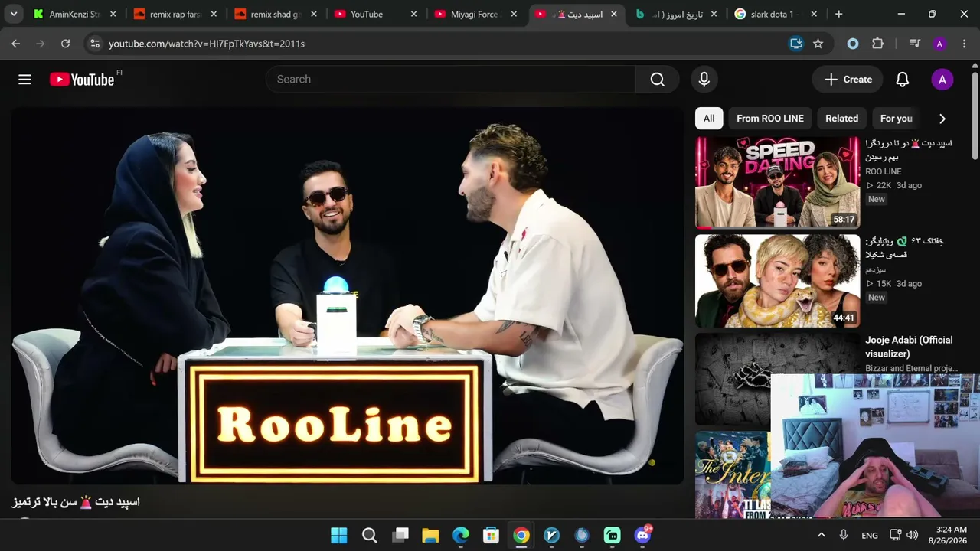Viewport: 980px width, 551px height.
Task: Open the media controls icon in Chrome toolbar
Action: click(914, 44)
